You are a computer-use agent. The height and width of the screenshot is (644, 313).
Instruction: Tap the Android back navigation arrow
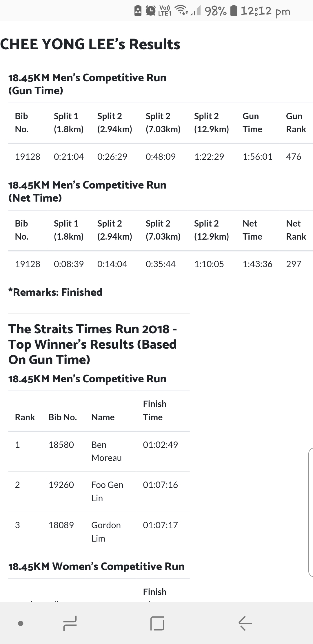pyautogui.click(x=245, y=623)
